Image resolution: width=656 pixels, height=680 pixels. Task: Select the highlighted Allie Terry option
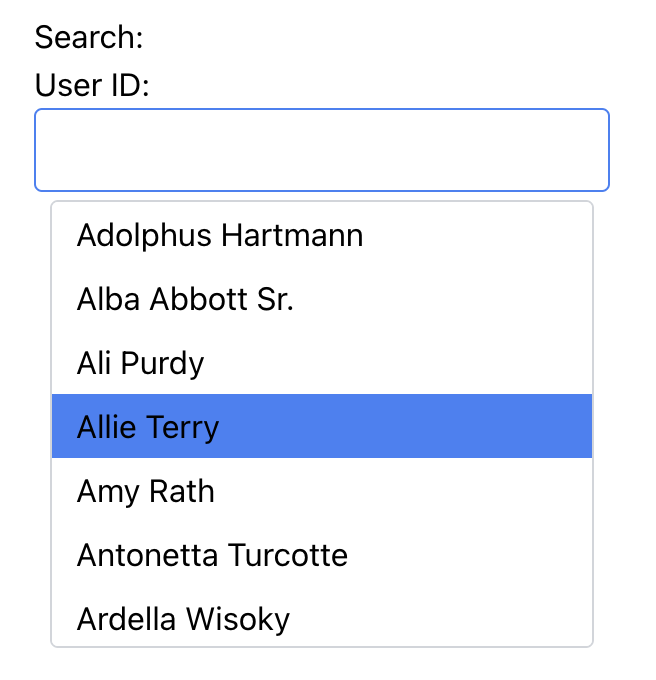tap(148, 427)
